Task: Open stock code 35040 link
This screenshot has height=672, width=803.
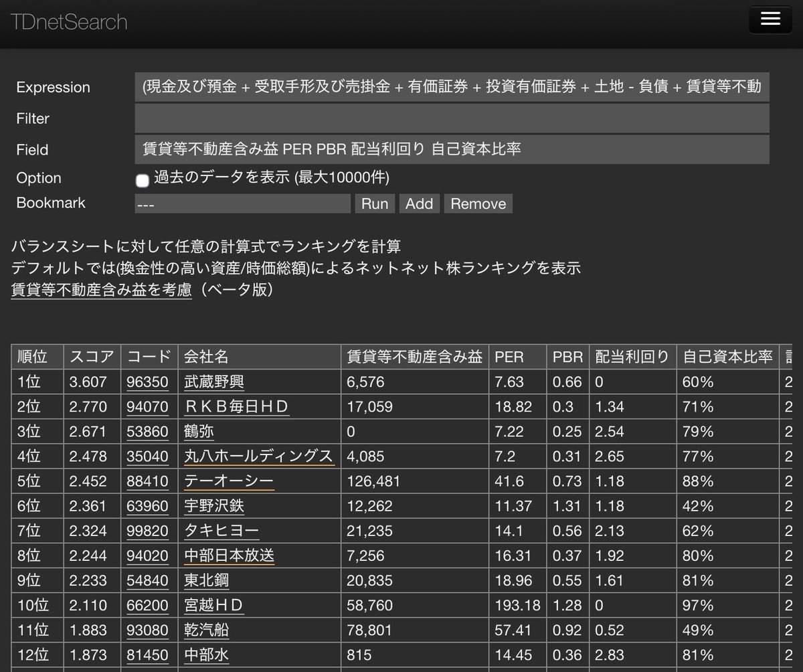Action: pyautogui.click(x=147, y=456)
